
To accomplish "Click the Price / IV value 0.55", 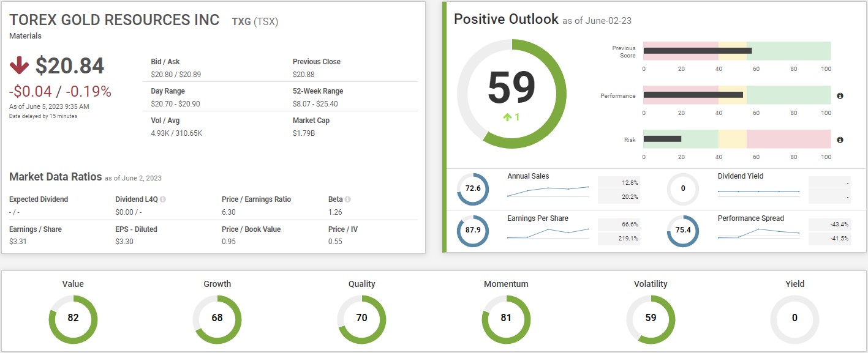I will click(335, 242).
